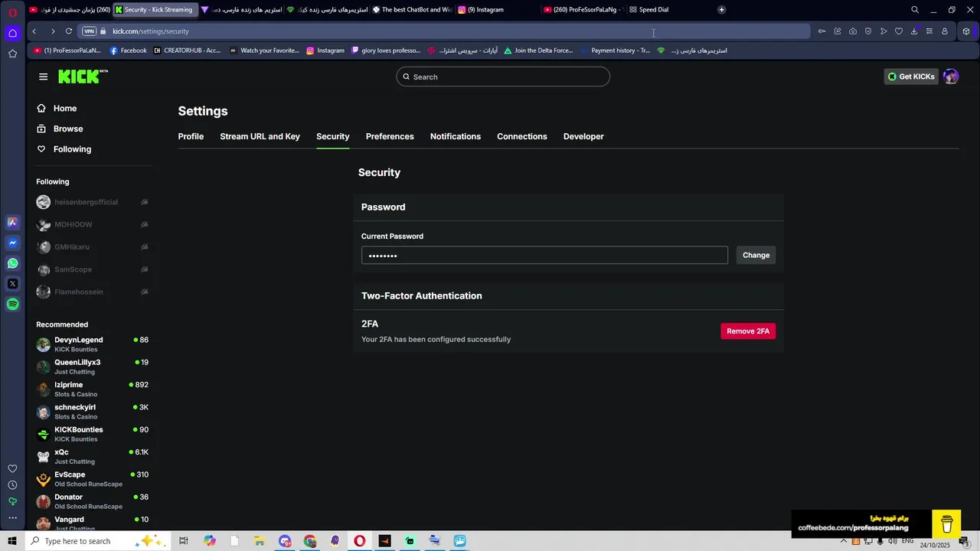Screen dimensions: 980x551
Task: Switch to Stream URL and Key tab
Action: pyautogui.click(x=260, y=136)
